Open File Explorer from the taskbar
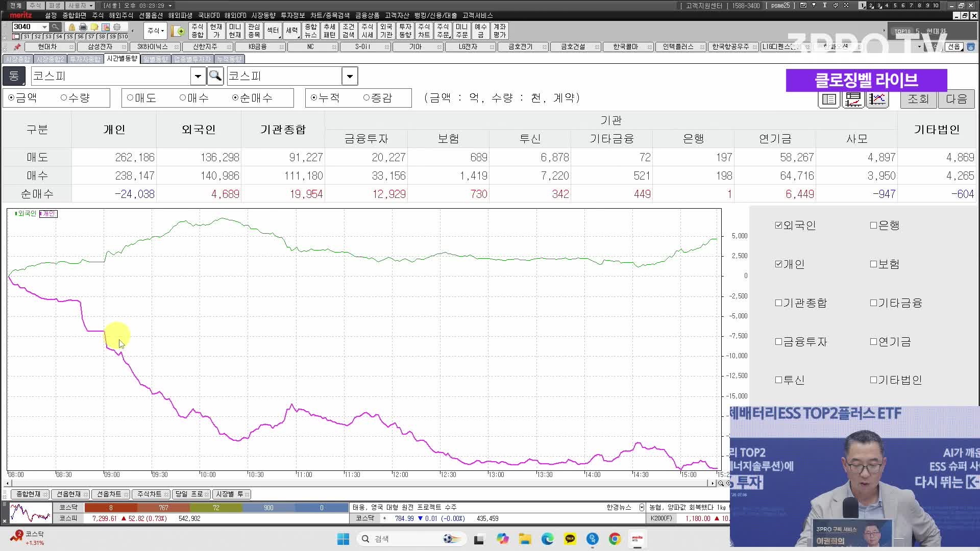Viewport: 980px width, 551px height. coord(525,539)
